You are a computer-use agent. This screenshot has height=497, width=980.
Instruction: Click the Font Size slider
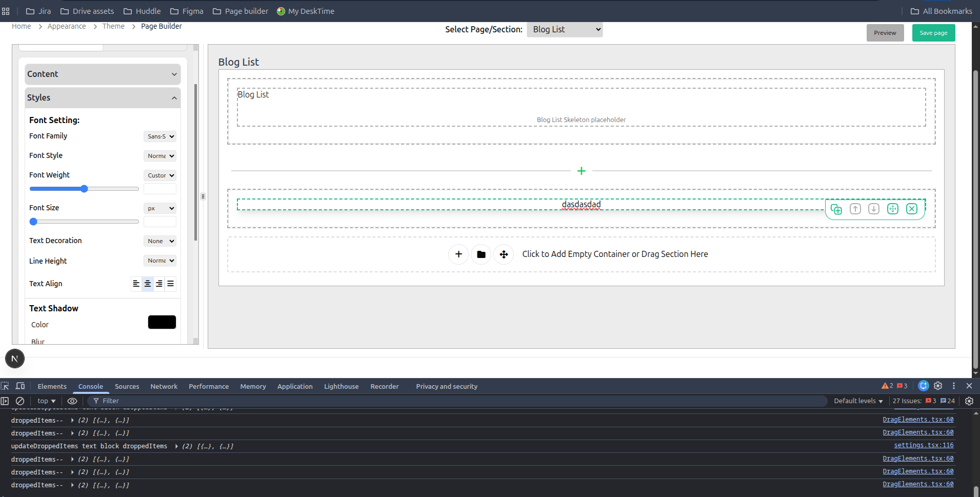pos(84,222)
